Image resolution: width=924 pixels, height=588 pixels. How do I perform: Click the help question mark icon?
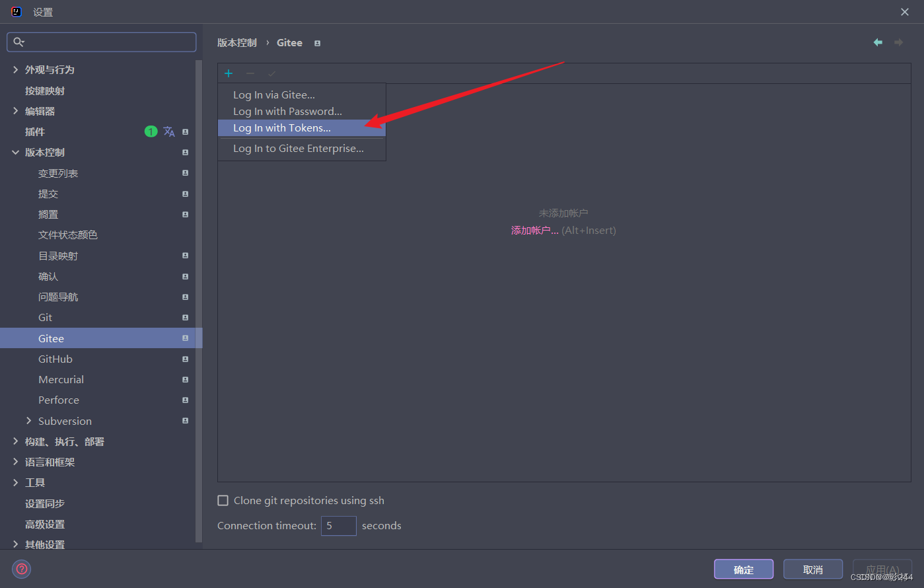[x=22, y=569]
